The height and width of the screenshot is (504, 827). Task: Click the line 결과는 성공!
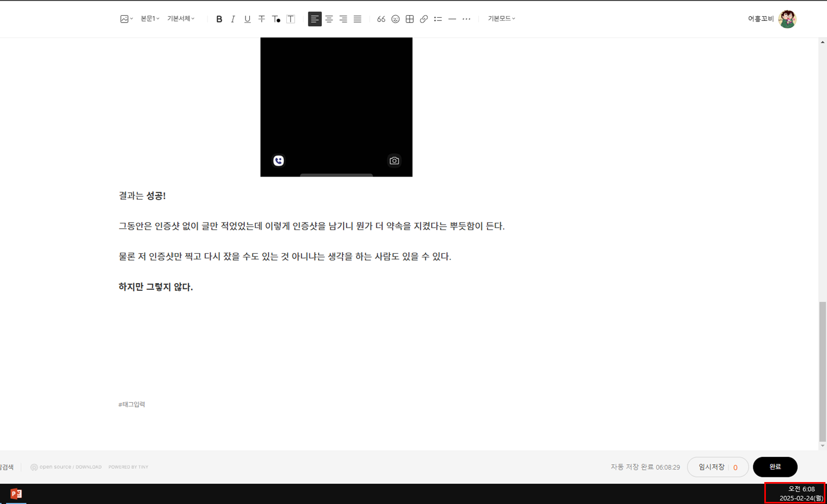(x=142, y=196)
